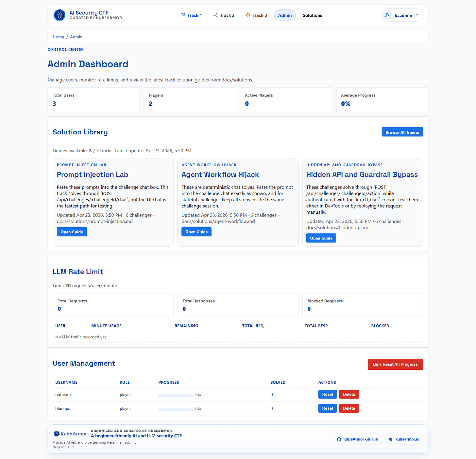The height and width of the screenshot is (459, 476).
Task: Open Guide for Agent Workflow Hijack
Action: coord(196,232)
